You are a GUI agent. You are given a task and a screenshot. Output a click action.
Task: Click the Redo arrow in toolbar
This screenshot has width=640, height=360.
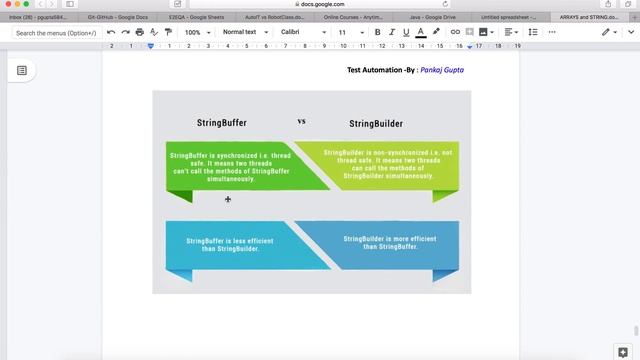[x=125, y=32]
